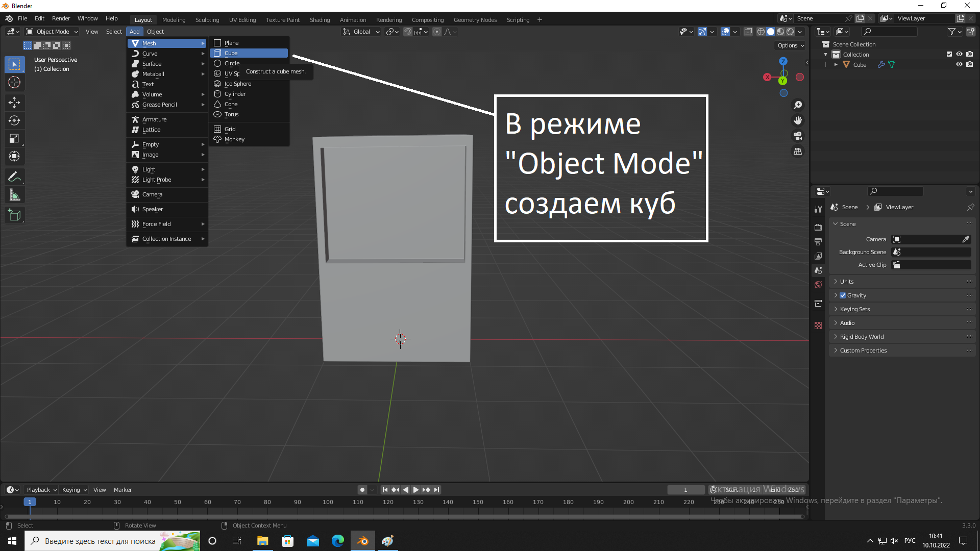The image size is (980, 551).
Task: Toggle proportional editing
Action: [x=437, y=32]
